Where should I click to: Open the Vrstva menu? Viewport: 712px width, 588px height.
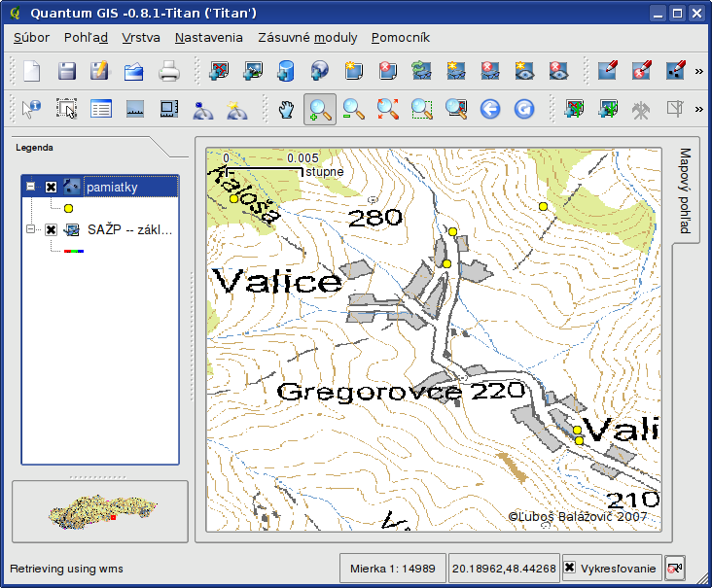click(x=141, y=38)
